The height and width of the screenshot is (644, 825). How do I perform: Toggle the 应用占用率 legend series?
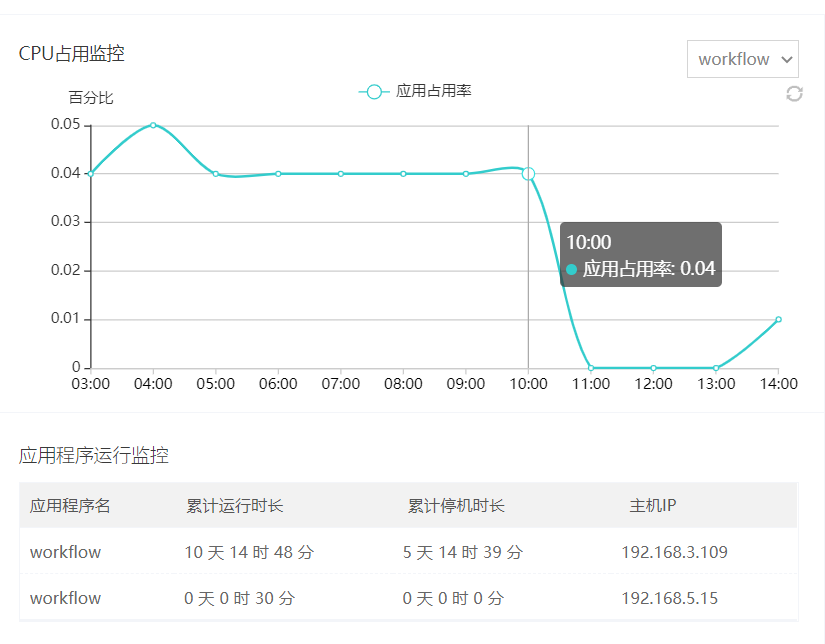415,92
